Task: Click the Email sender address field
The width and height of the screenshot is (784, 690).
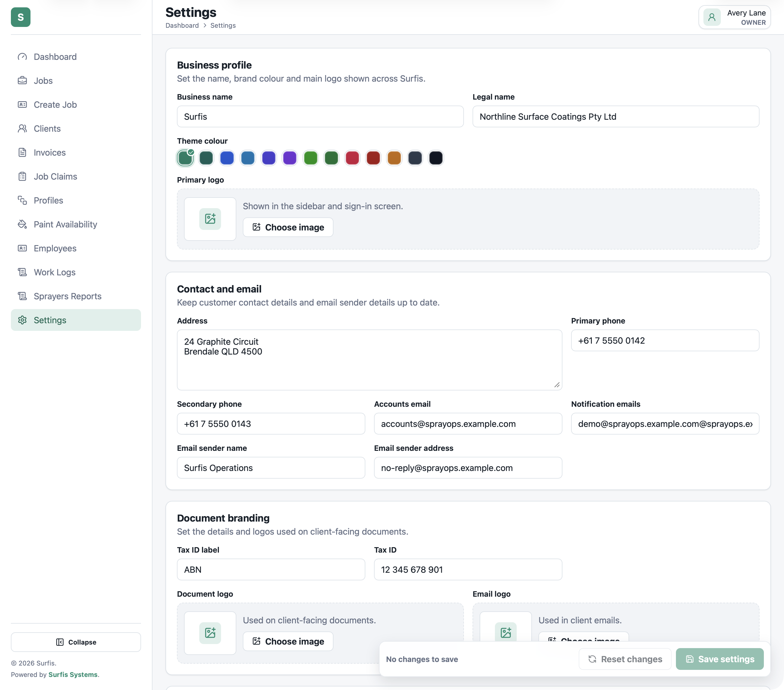Action: [x=468, y=468]
